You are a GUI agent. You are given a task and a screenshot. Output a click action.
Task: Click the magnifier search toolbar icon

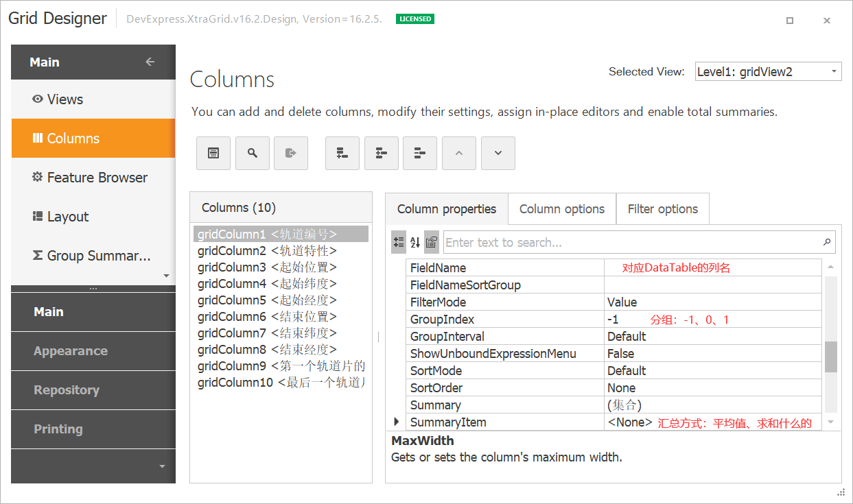pos(253,153)
